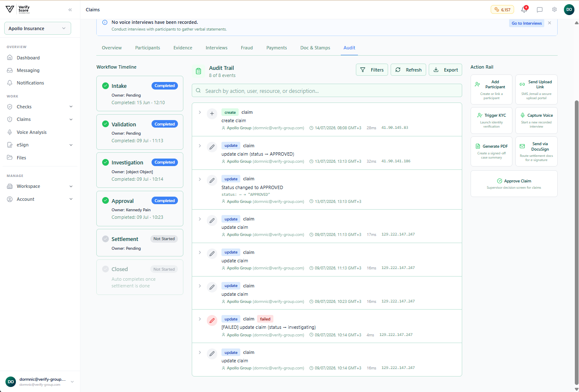The height and width of the screenshot is (392, 579).
Task: Click the Export button
Action: coord(445,70)
